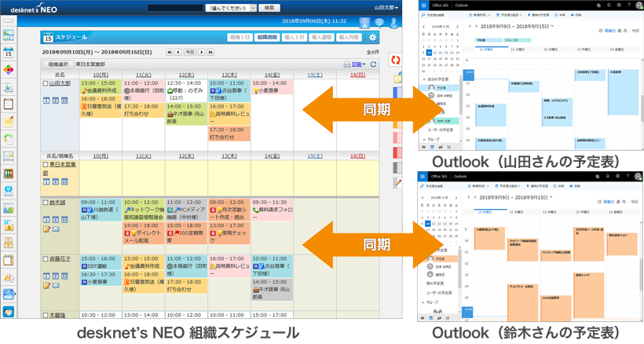
Task: Click help question mark in lower Outlook window
Action: click(x=628, y=176)
